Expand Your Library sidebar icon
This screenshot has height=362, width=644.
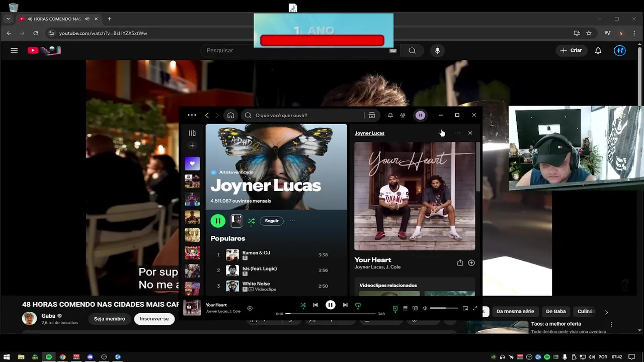tap(192, 133)
